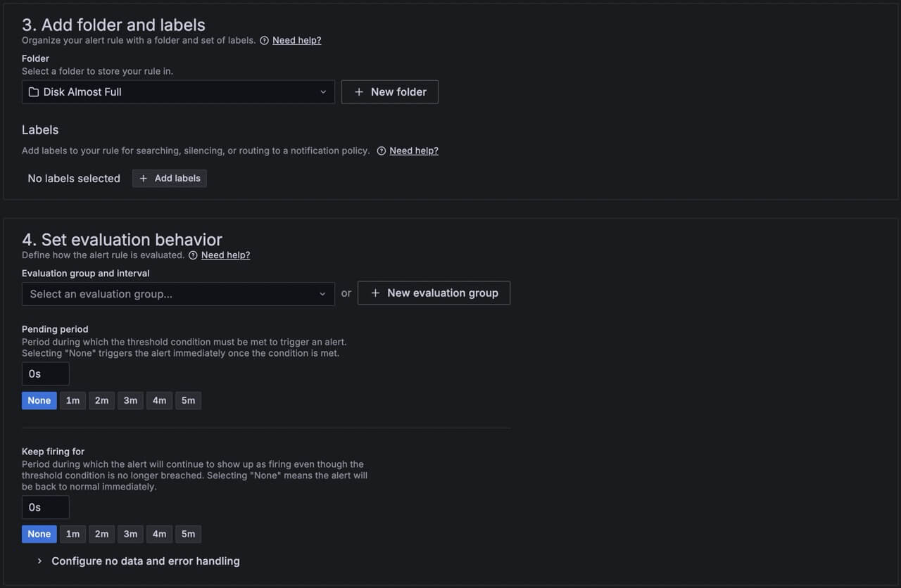
Task: Click the plus icon on New folder
Action: tap(359, 92)
